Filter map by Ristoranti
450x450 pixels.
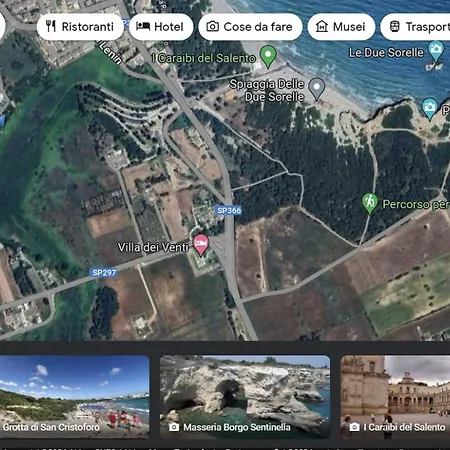tap(80, 27)
